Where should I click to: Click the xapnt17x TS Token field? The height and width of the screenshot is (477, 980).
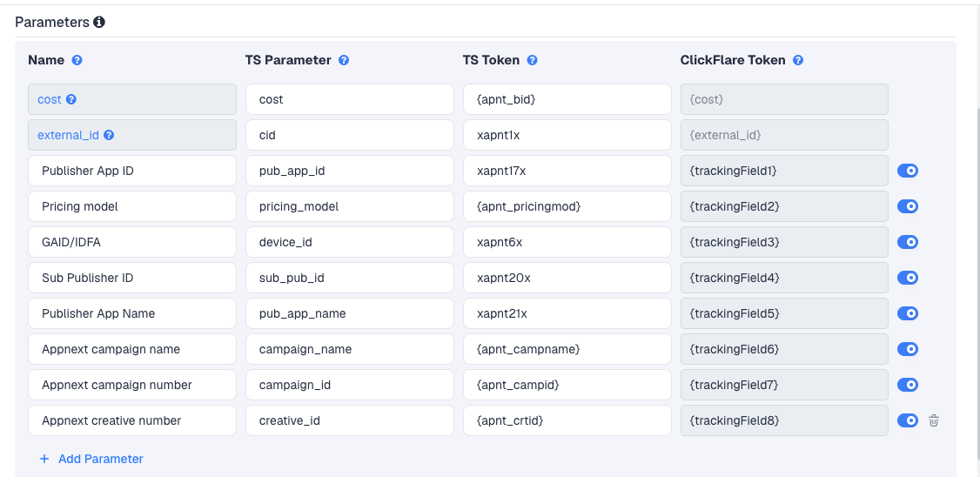[567, 171]
